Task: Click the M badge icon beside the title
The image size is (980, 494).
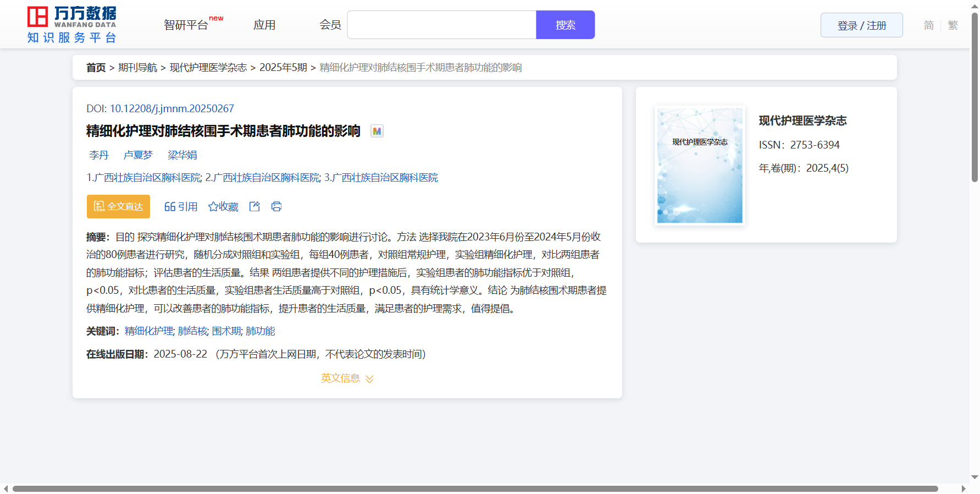Action: [x=377, y=131]
